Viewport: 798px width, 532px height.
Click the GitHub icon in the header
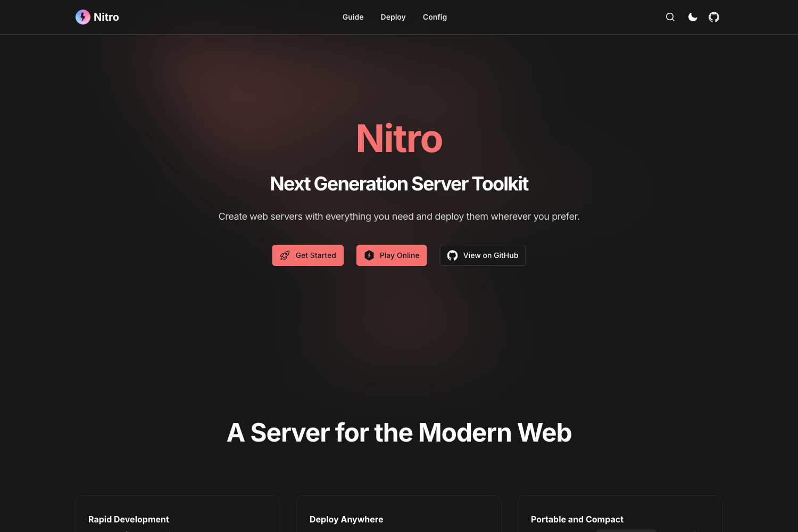tap(713, 16)
